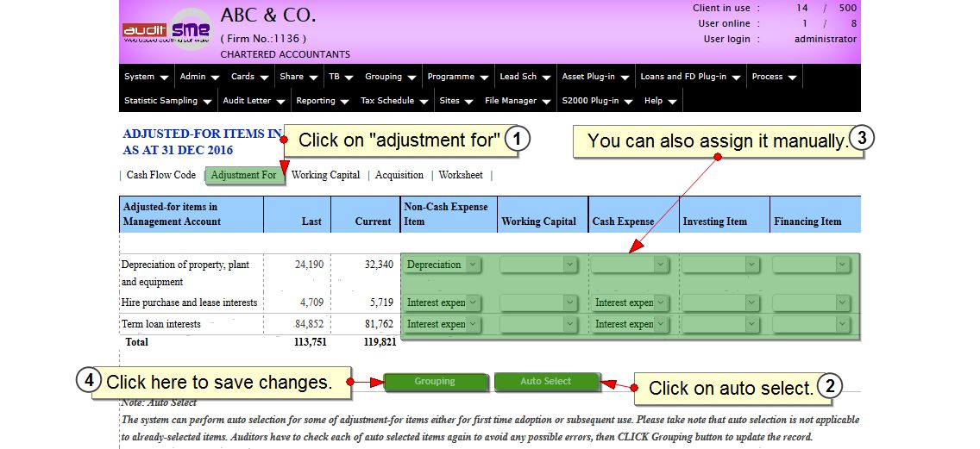Open the File Manager menu

coord(517,101)
